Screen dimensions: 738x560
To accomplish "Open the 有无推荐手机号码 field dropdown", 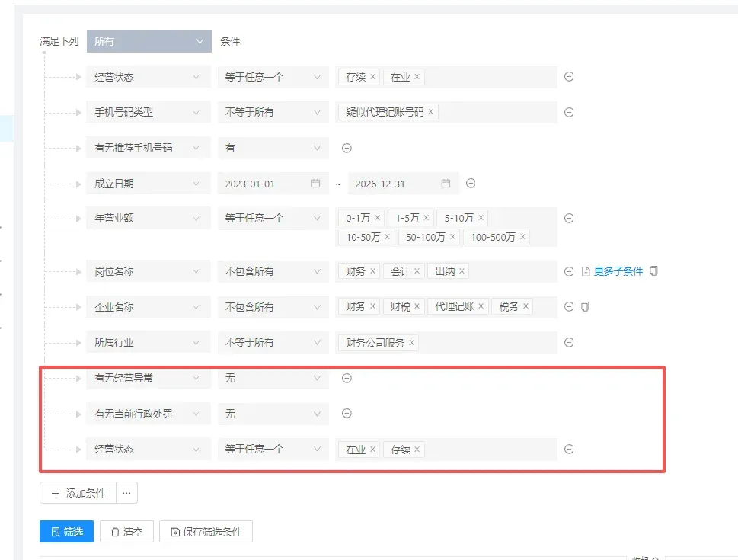I will [149, 148].
